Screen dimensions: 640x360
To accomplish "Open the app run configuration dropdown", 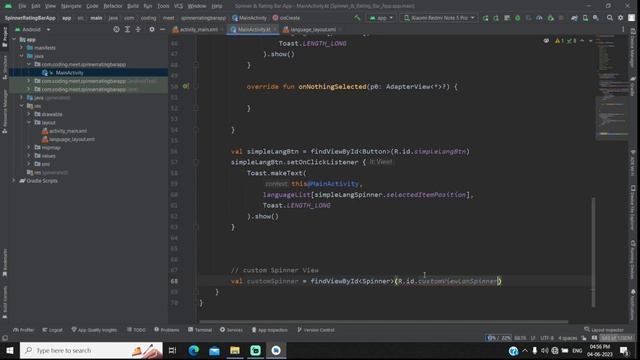I will (381, 18).
